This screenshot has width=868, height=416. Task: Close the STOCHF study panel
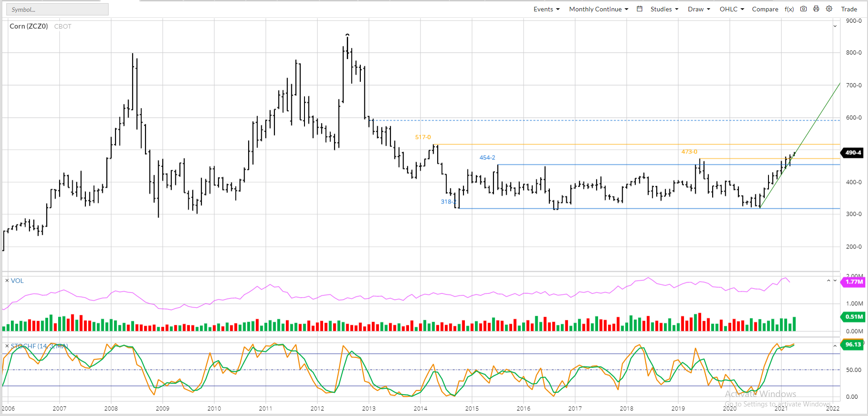pyautogui.click(x=7, y=346)
